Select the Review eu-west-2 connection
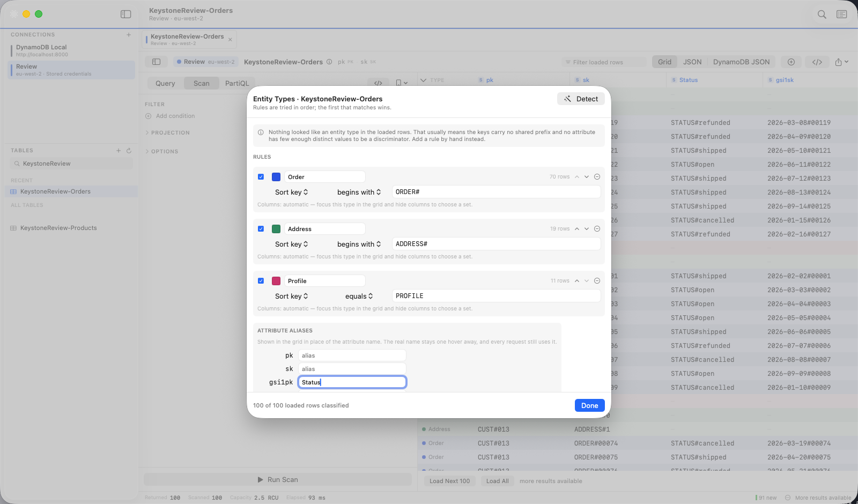 pyautogui.click(x=71, y=70)
